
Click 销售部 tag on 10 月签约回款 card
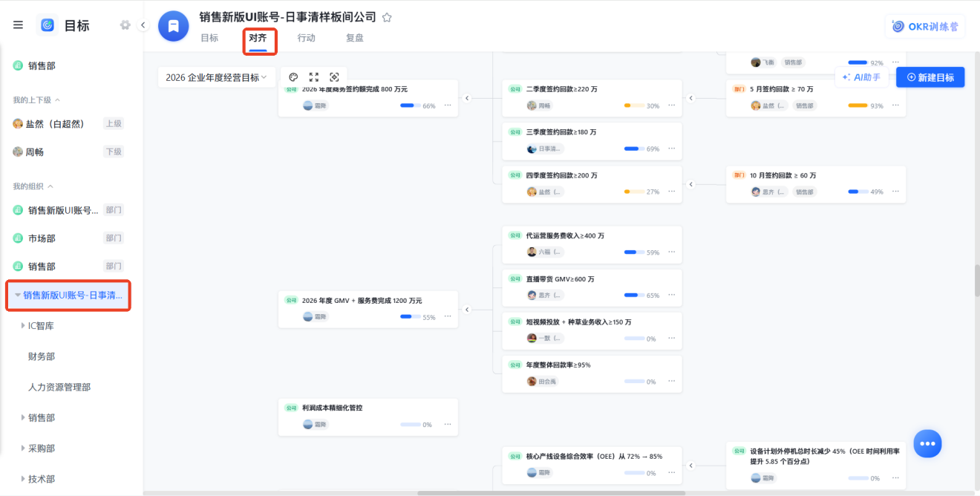coord(806,192)
